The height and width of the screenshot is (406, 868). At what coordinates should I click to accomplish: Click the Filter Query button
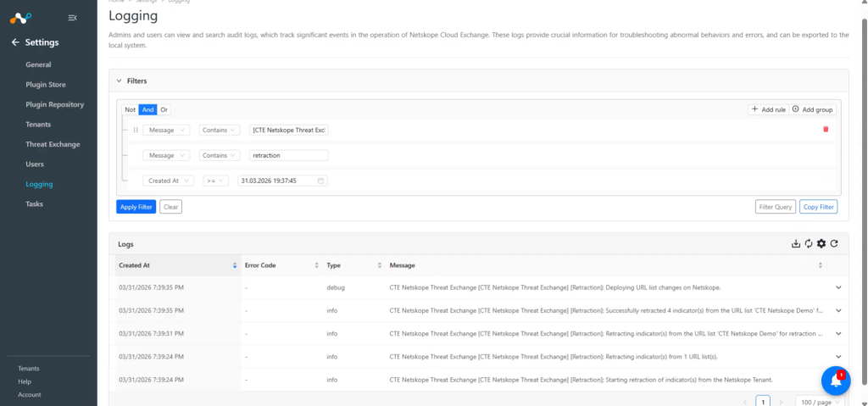pos(776,207)
